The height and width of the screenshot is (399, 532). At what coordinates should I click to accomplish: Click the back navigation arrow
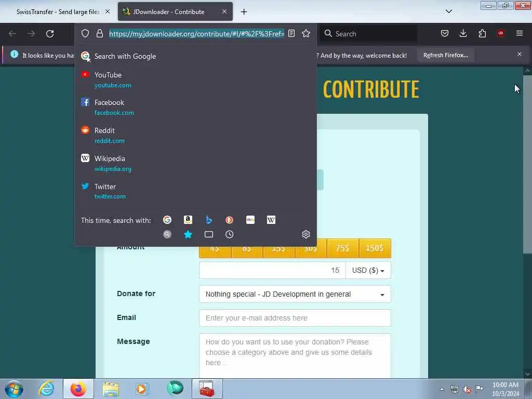coord(12,34)
